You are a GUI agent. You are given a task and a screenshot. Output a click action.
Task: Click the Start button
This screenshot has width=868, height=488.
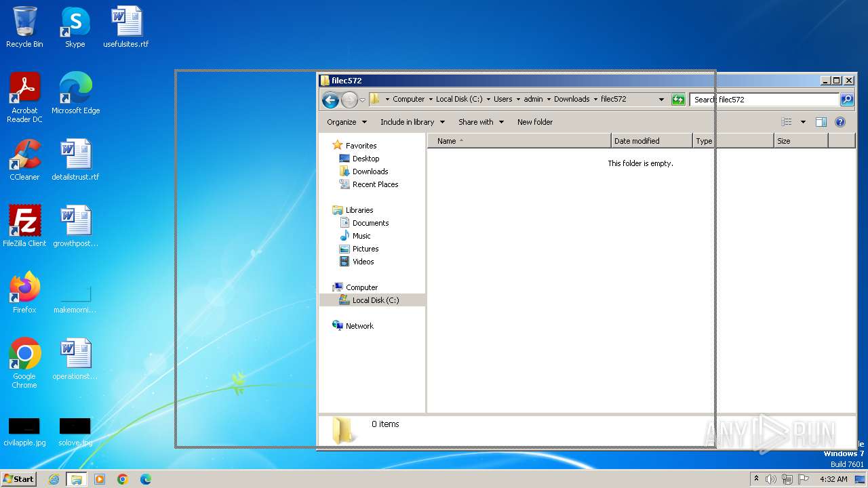click(x=18, y=479)
